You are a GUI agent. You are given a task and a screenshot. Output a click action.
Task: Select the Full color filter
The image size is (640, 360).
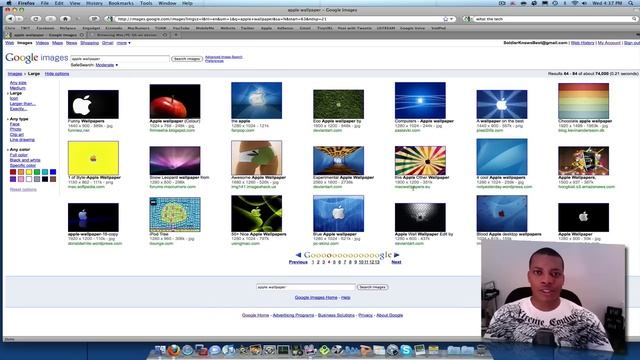pyautogui.click(x=19, y=155)
